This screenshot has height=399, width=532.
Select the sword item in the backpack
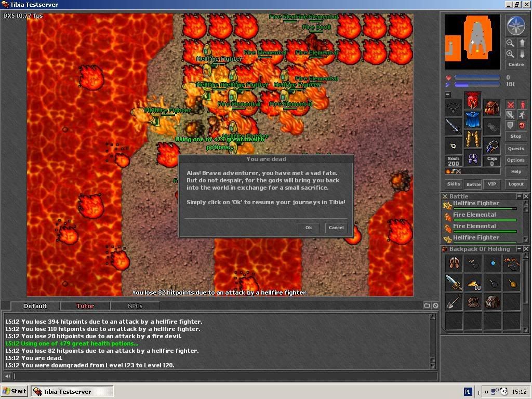click(x=454, y=282)
